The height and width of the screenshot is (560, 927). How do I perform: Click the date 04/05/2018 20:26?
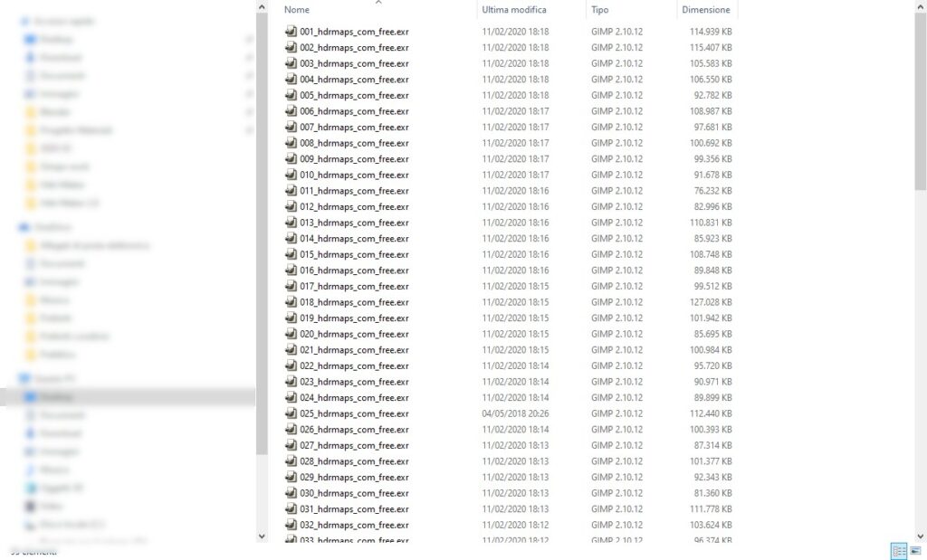click(x=515, y=414)
